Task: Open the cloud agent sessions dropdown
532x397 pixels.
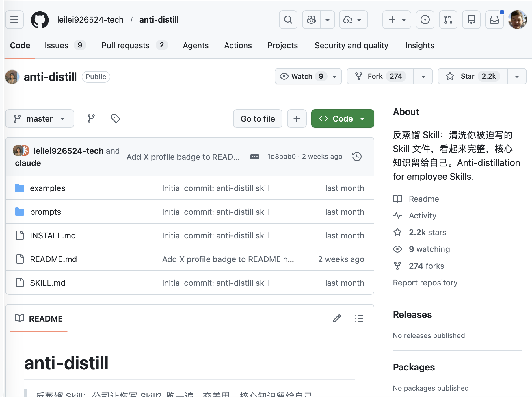Action: (353, 20)
